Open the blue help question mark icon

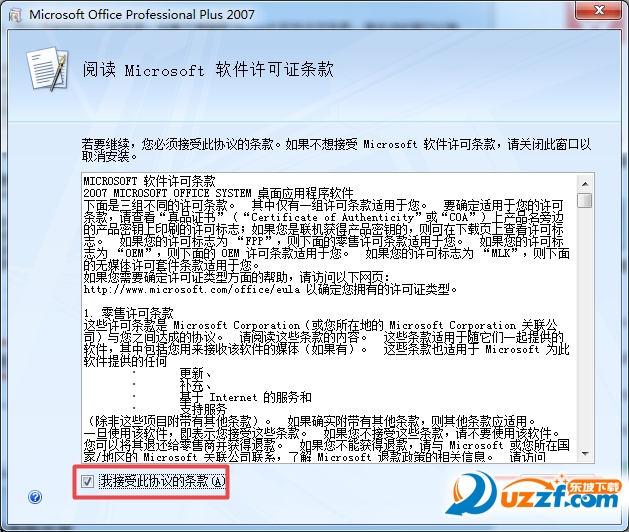35,497
